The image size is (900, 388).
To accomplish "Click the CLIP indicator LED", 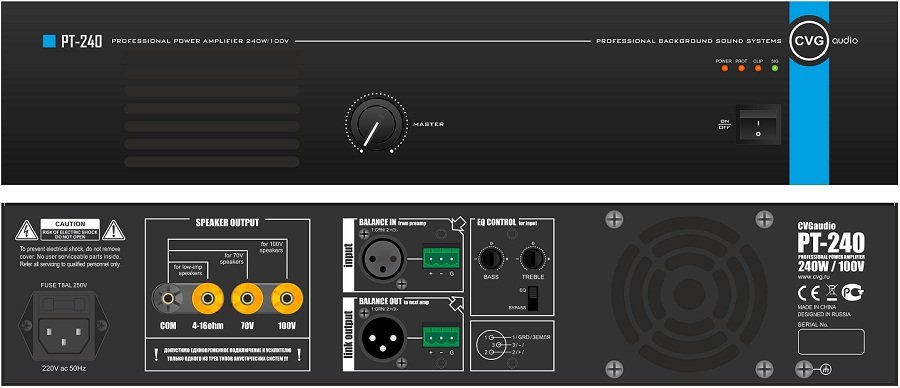I will point(758,68).
